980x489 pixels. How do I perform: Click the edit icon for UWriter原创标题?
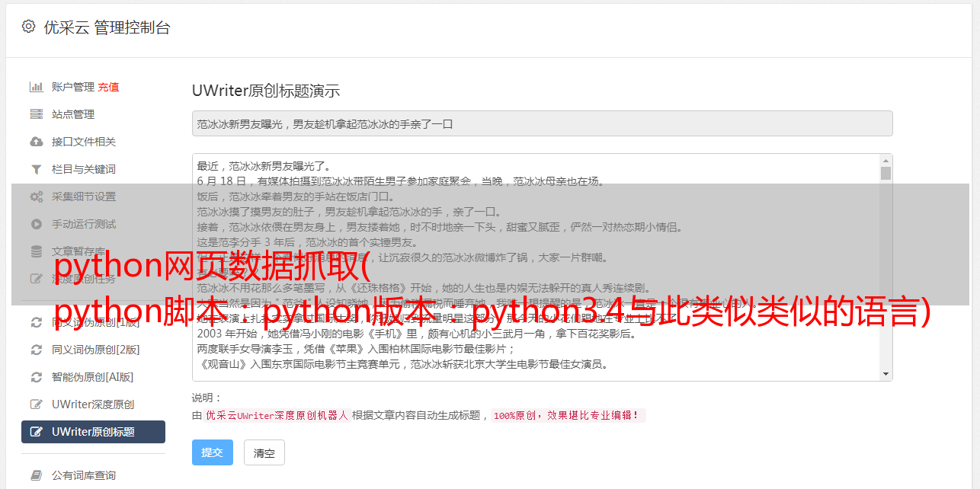pos(36,432)
